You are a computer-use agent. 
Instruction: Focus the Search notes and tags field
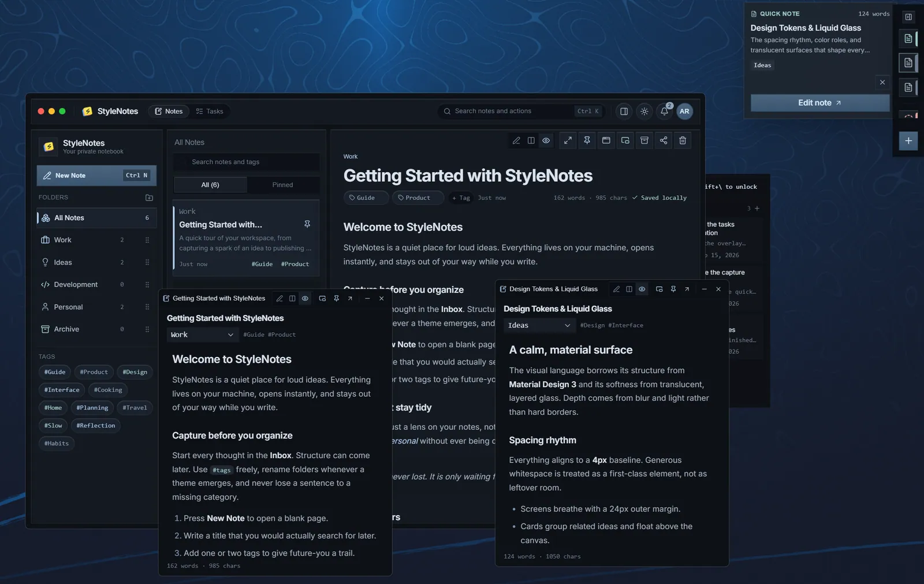point(246,162)
